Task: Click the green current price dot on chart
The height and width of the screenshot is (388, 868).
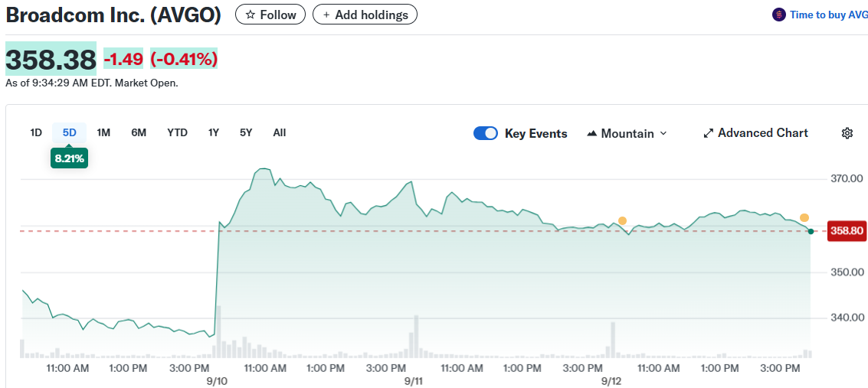Action: 811,232
